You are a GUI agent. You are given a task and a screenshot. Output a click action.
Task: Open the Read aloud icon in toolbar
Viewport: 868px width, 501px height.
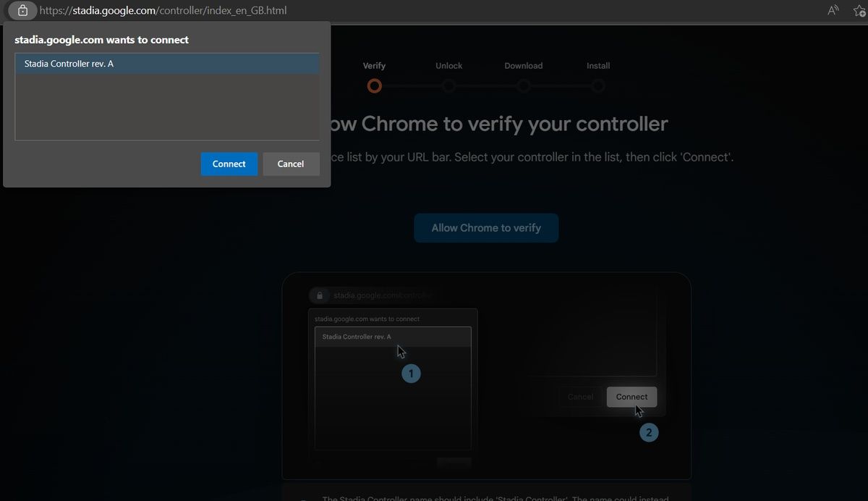pyautogui.click(x=833, y=10)
